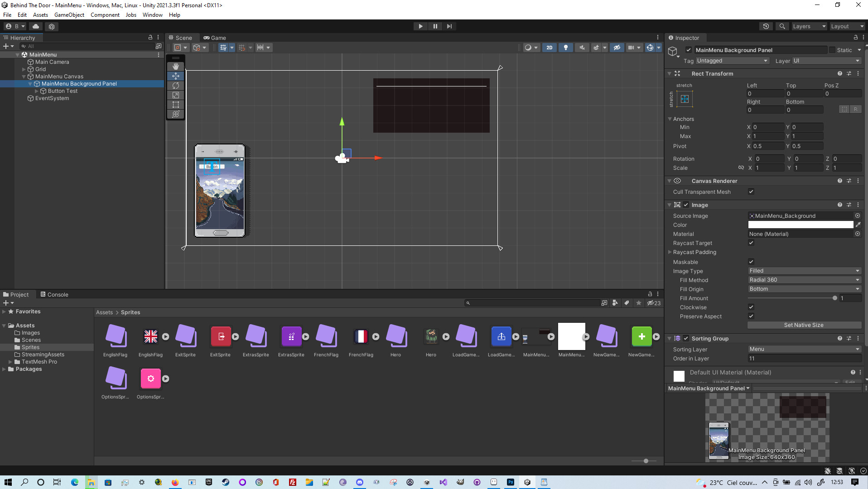Click the Play button

pyautogui.click(x=420, y=26)
